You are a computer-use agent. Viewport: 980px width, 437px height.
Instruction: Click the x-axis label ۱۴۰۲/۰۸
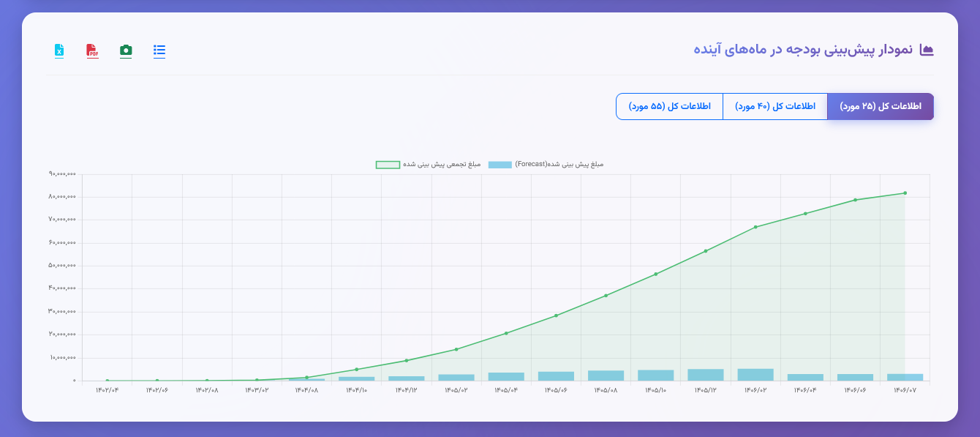pyautogui.click(x=207, y=390)
